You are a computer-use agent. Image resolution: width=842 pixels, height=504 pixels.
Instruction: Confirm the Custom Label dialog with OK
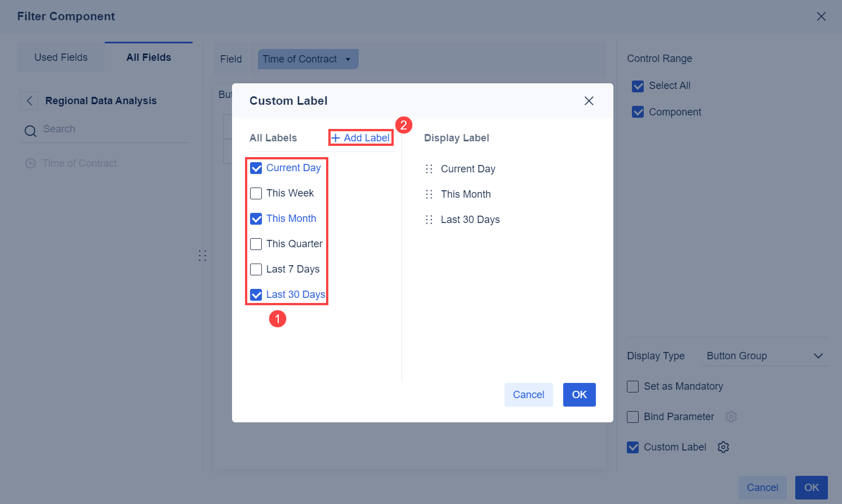pyautogui.click(x=579, y=394)
